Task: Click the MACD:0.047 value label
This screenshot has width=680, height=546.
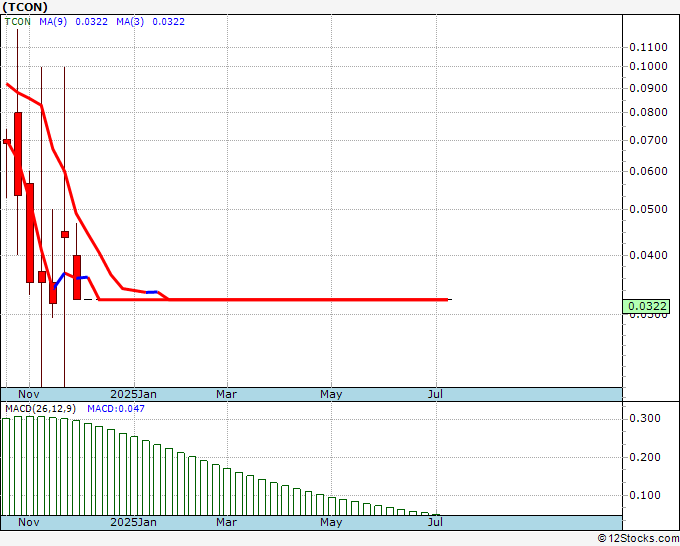Action: (116, 409)
